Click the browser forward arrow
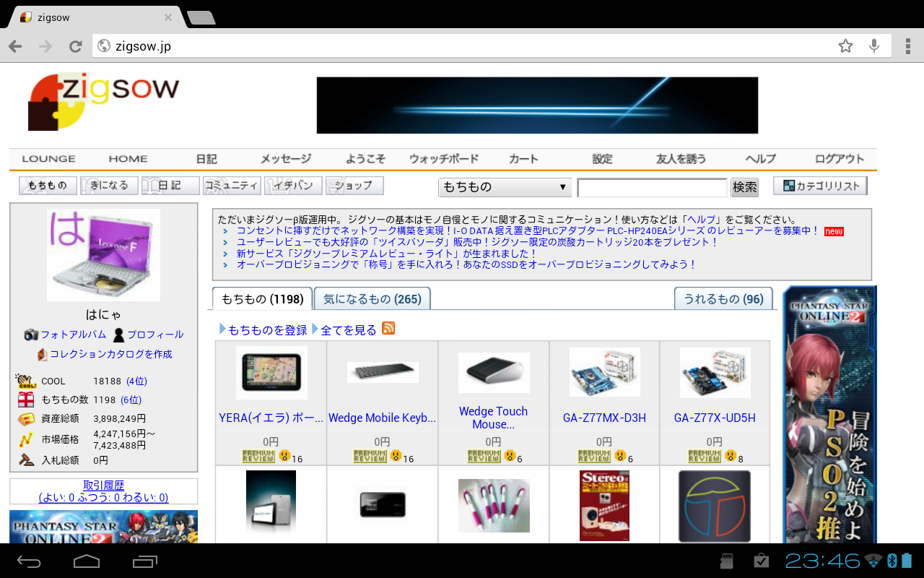 tap(45, 46)
